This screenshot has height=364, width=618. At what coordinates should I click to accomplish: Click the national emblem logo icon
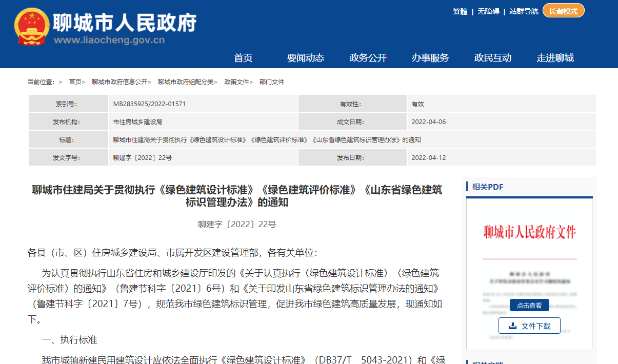31,27
